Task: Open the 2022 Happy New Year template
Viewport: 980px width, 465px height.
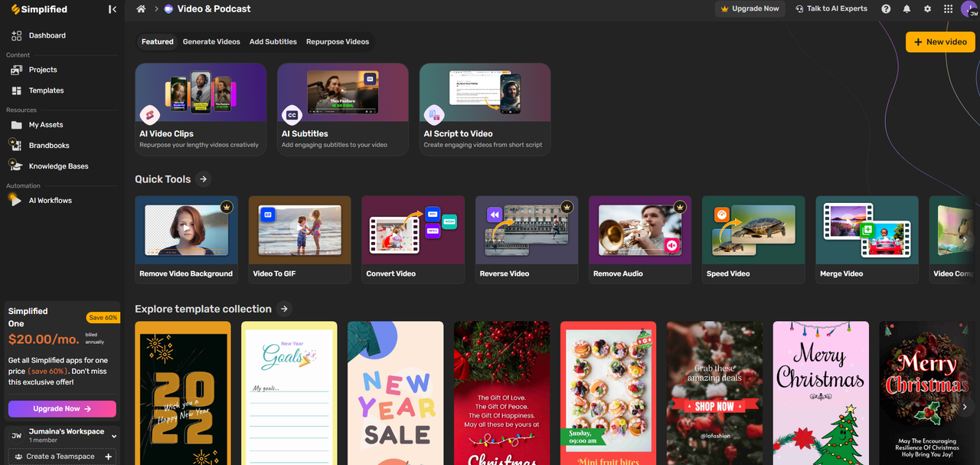Action: coord(183,393)
